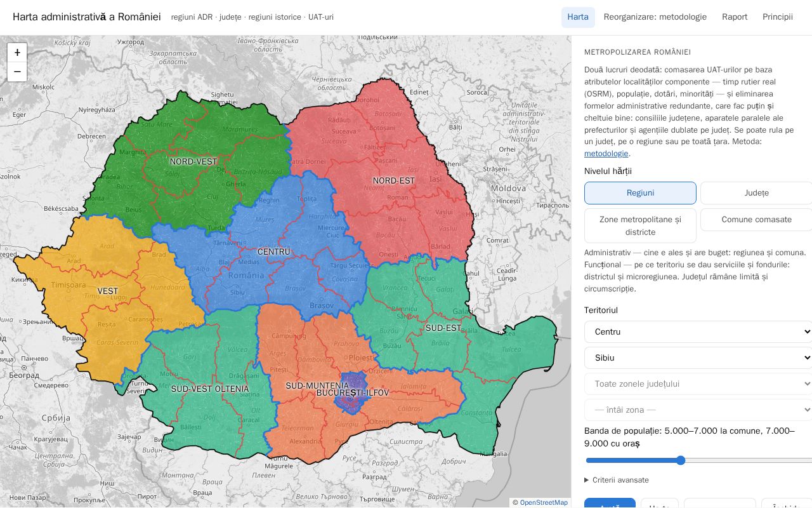Select the NORD-EST region on the map

393,181
